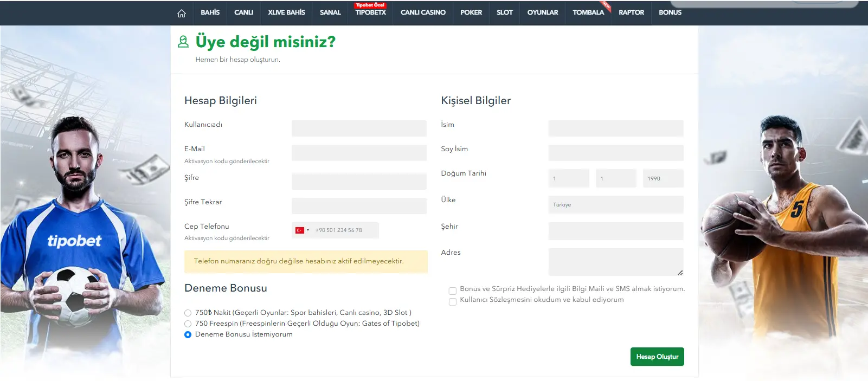Grab the Adres textarea resize handle
This screenshot has width=868, height=381.
click(x=680, y=273)
